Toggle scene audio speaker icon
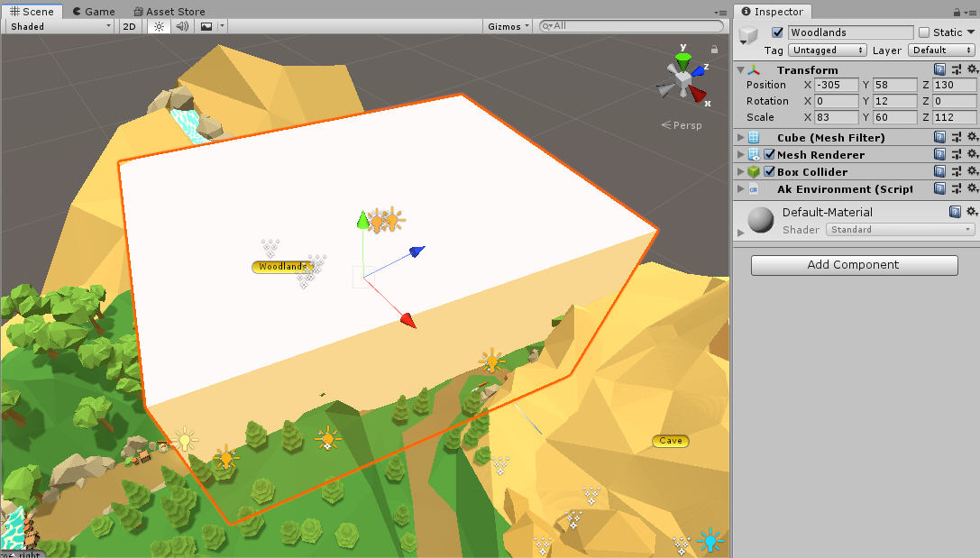 182,26
